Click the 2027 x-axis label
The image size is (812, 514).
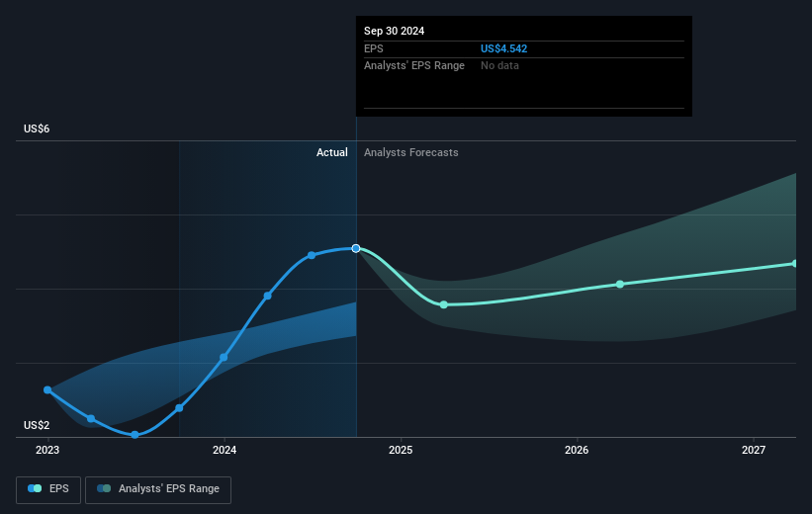tap(754, 450)
